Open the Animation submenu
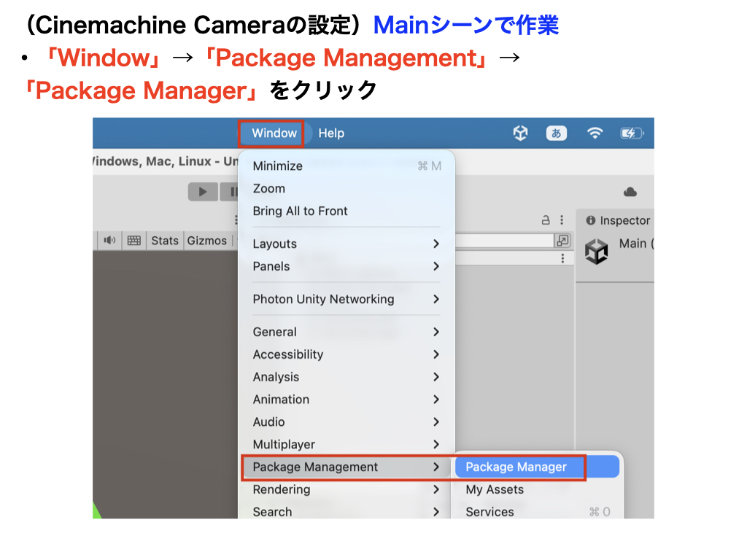 tap(347, 400)
